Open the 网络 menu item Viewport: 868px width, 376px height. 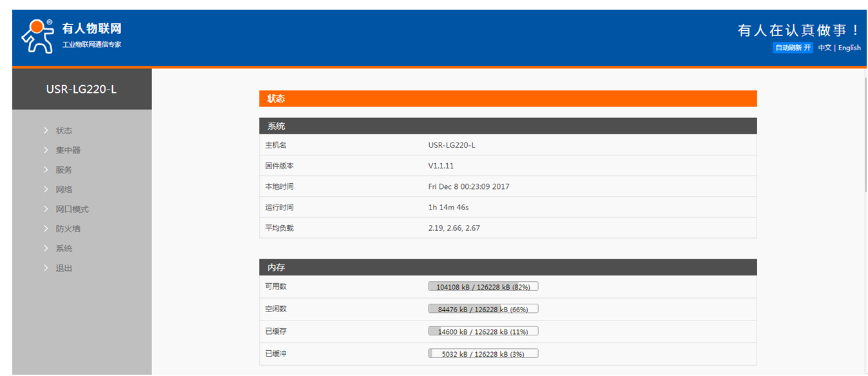pyautogui.click(x=64, y=190)
